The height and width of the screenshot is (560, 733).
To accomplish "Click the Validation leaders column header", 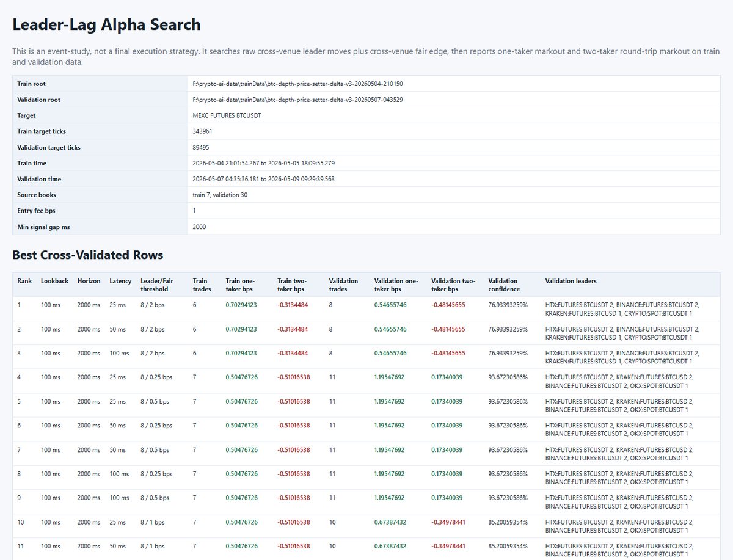I will pyautogui.click(x=571, y=281).
